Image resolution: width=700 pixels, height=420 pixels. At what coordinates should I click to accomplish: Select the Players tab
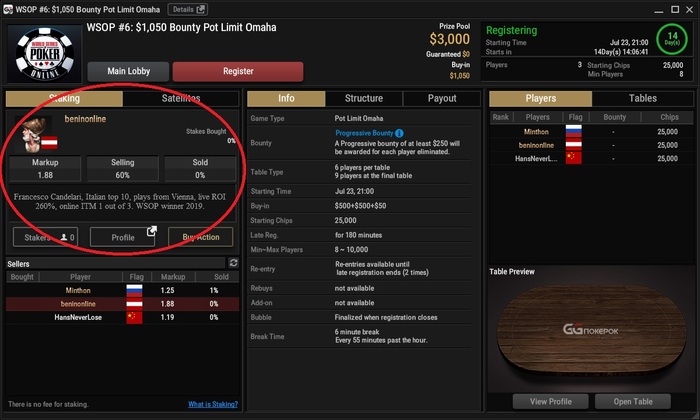click(x=541, y=99)
